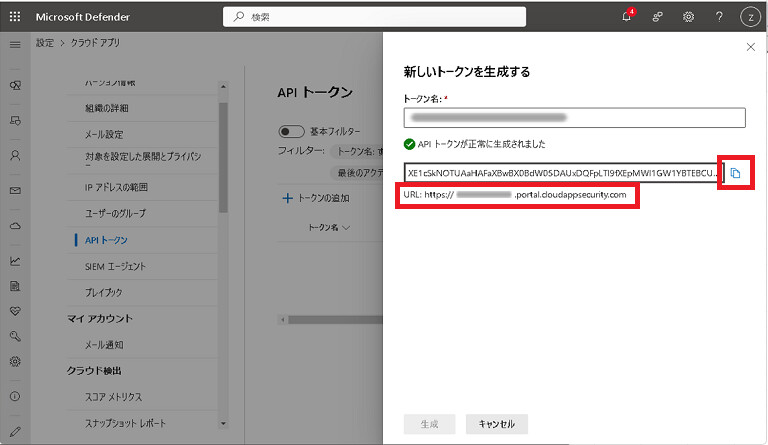This screenshot has width=768, height=445.
Task: Select スナップショット レポート in settings list
Action: pos(125,423)
